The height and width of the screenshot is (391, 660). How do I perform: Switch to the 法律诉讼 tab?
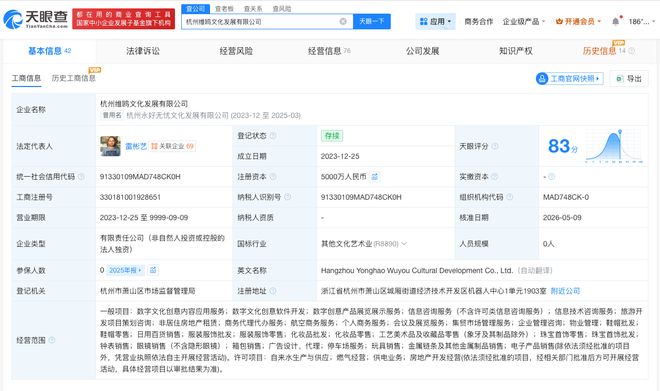click(143, 51)
